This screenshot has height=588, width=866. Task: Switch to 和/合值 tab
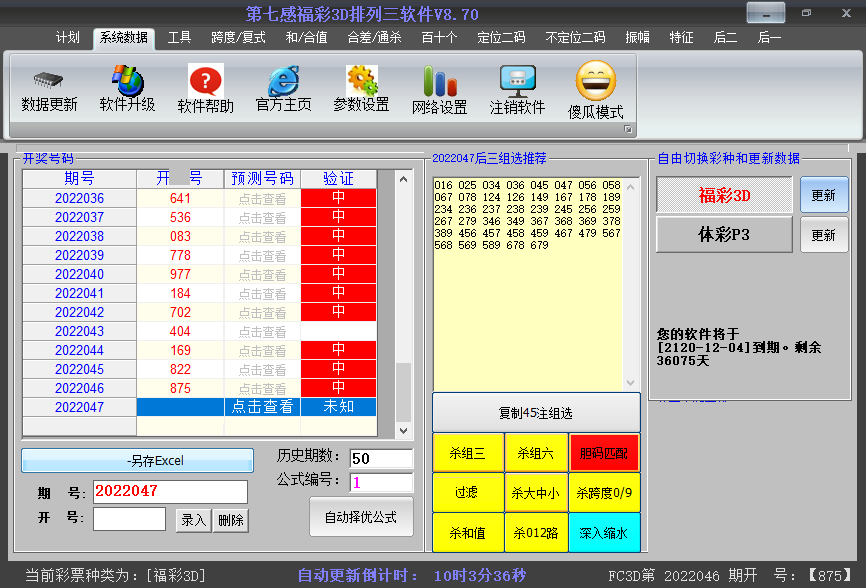coord(307,38)
